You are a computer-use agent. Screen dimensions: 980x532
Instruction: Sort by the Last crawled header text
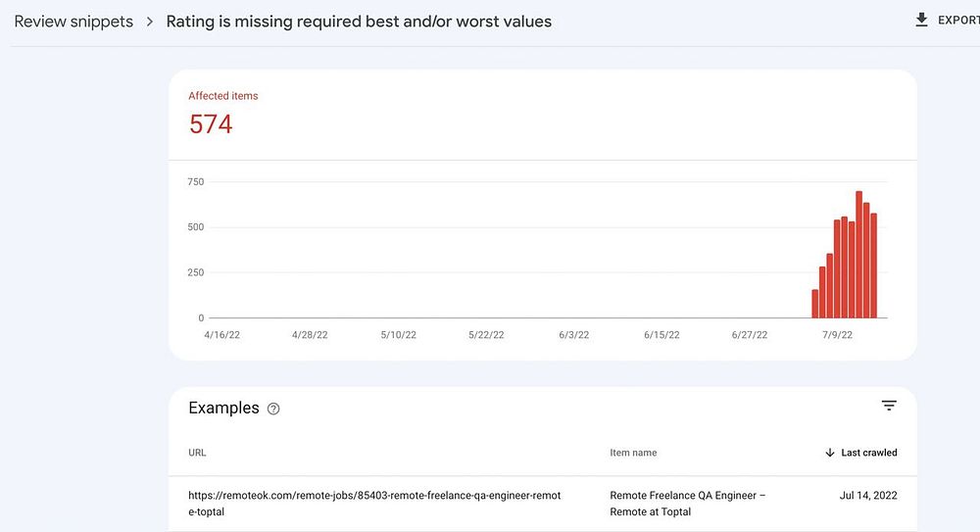(x=869, y=453)
